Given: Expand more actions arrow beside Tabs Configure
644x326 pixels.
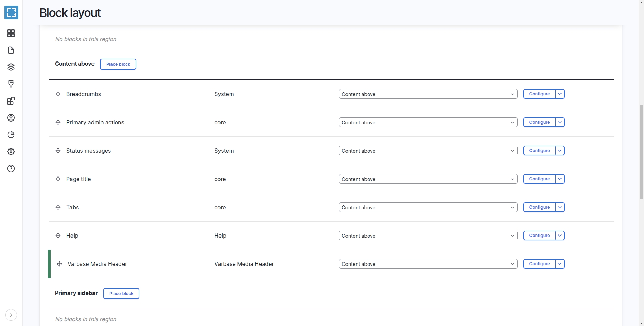Looking at the screenshot, I should 560,207.
